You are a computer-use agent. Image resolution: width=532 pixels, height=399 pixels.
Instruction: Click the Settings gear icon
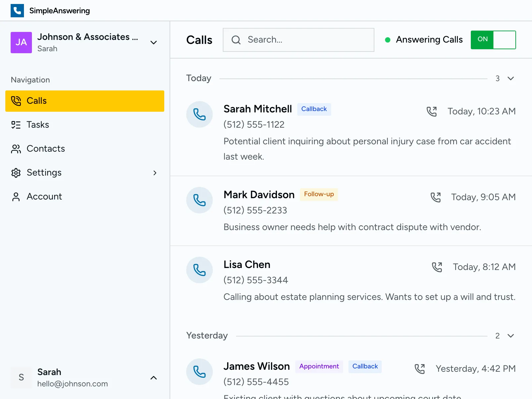coord(16,173)
